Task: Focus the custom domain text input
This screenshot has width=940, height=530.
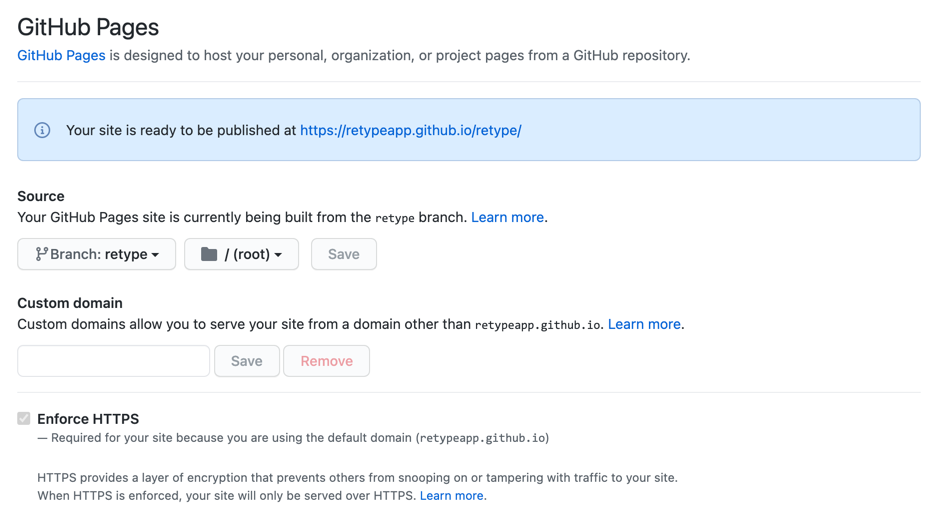Action: (x=113, y=361)
